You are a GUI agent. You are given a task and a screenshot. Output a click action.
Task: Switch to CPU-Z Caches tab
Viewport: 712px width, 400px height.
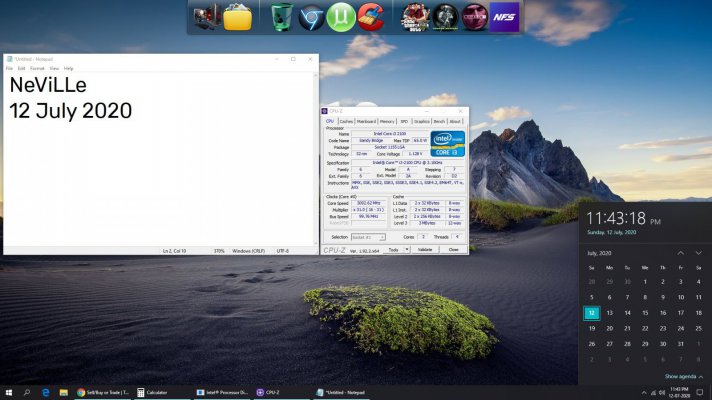point(346,122)
